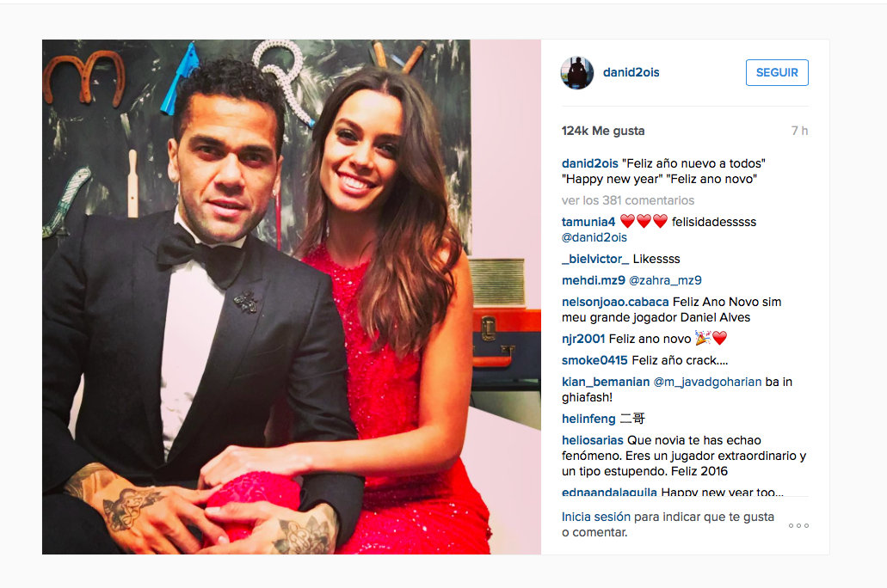Open nelsonjoao.cabaca commenter profile
The height and width of the screenshot is (588, 887).
tap(615, 302)
